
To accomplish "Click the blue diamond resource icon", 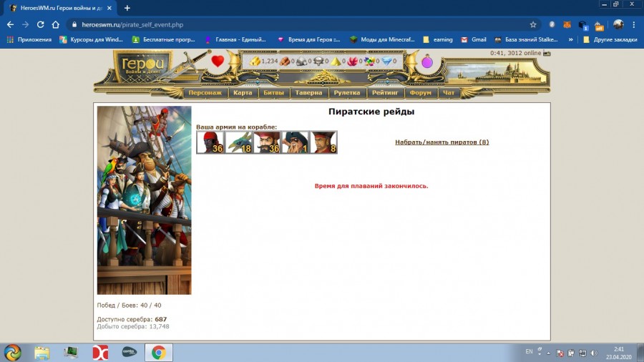I will [x=386, y=61].
